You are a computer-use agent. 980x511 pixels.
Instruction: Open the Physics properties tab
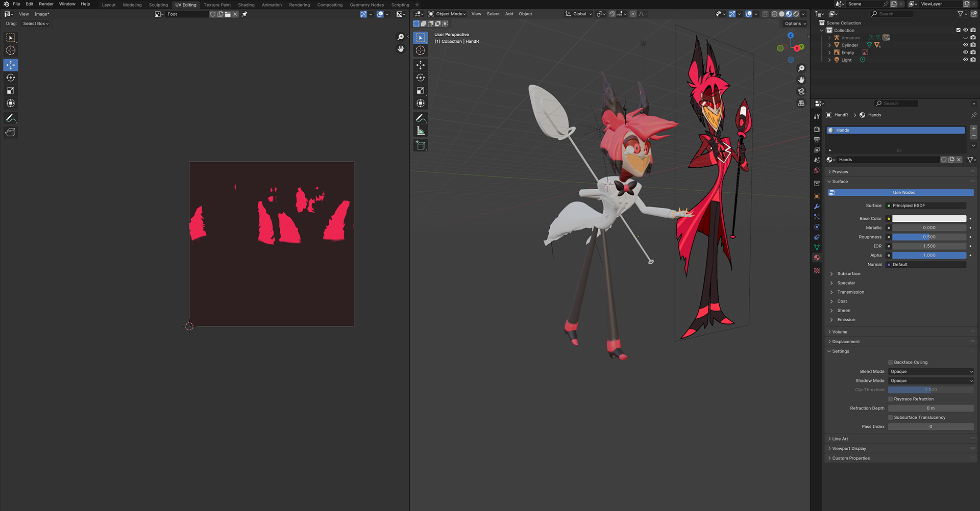point(817,227)
